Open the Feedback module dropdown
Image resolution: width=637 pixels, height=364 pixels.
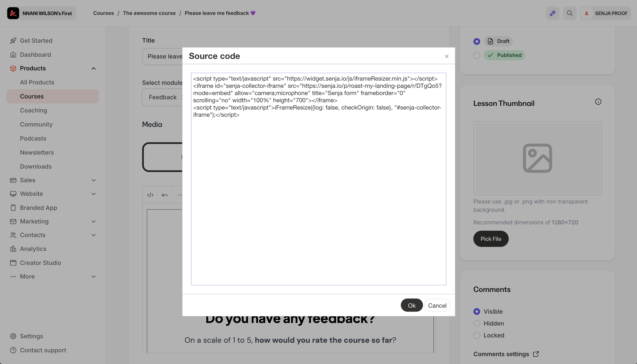click(x=163, y=97)
